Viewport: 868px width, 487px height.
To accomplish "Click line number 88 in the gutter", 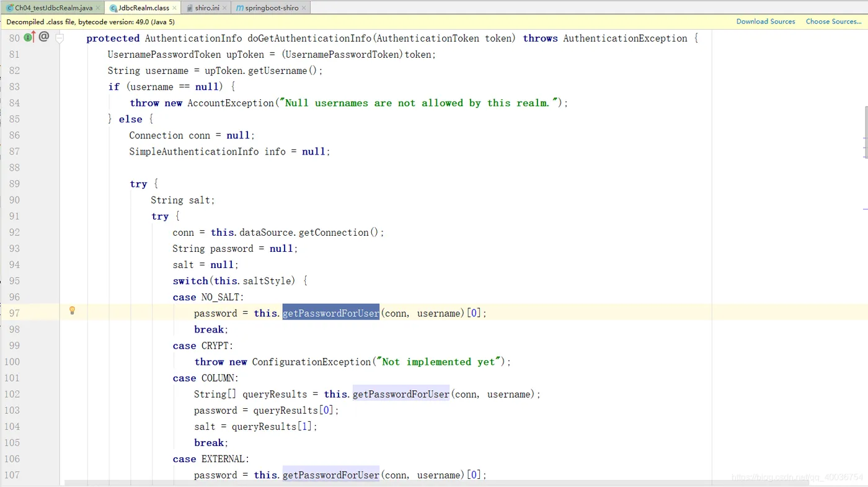I will pos(14,168).
